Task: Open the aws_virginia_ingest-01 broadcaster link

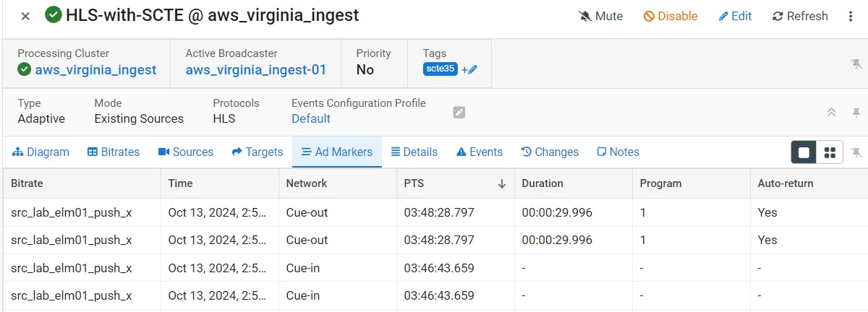Action: click(256, 70)
